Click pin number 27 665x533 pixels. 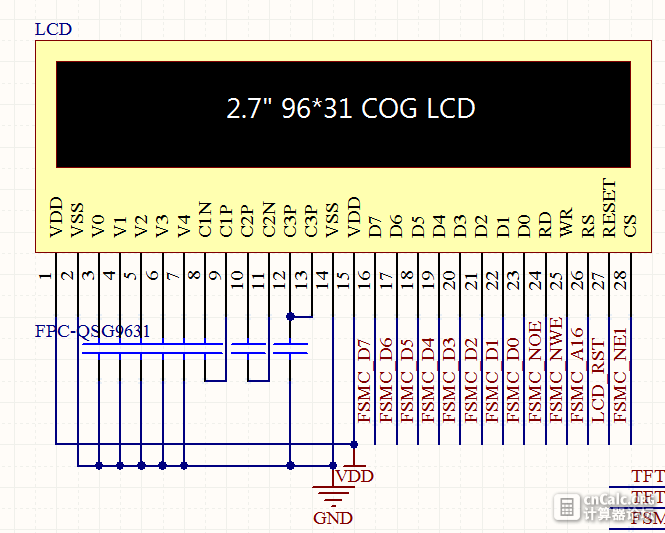[x=598, y=280]
